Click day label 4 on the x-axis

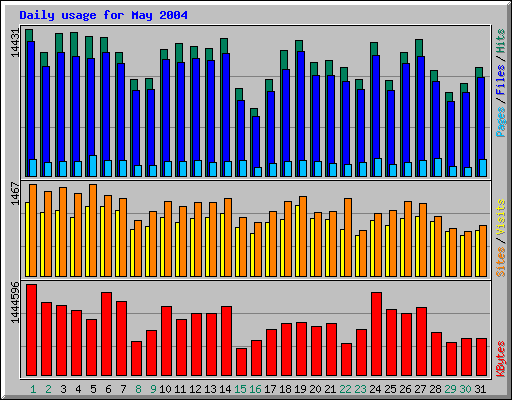point(78,389)
